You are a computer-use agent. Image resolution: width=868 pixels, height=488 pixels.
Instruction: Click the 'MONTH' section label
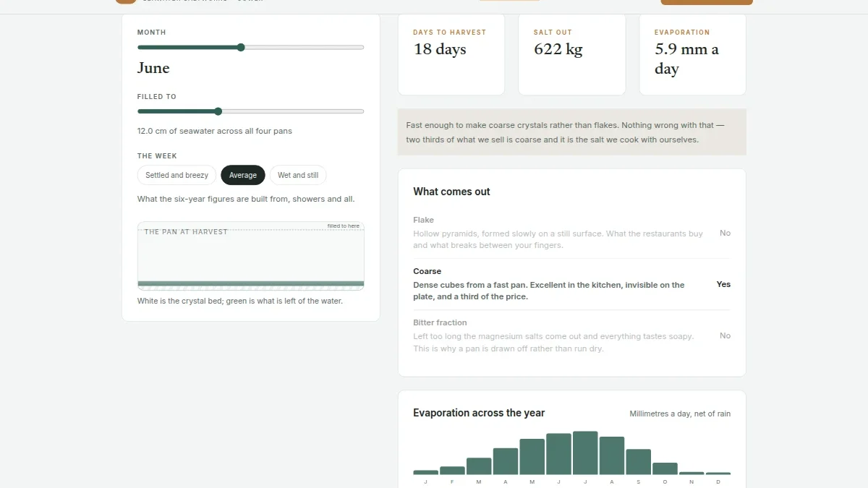click(x=152, y=33)
